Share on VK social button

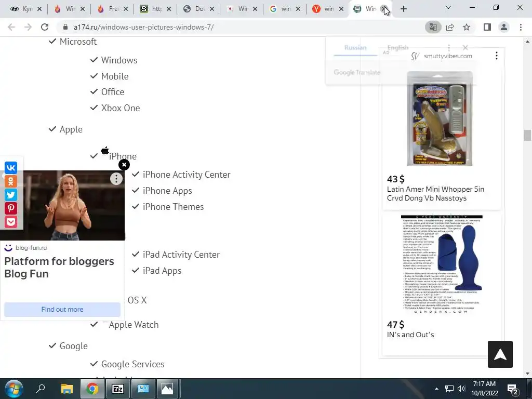[11, 168]
